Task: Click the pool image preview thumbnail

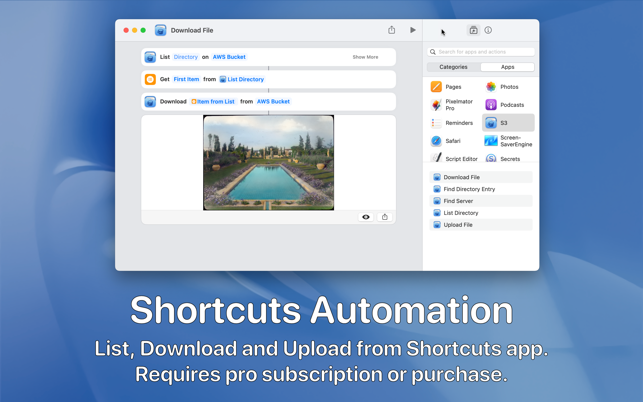Action: [269, 162]
